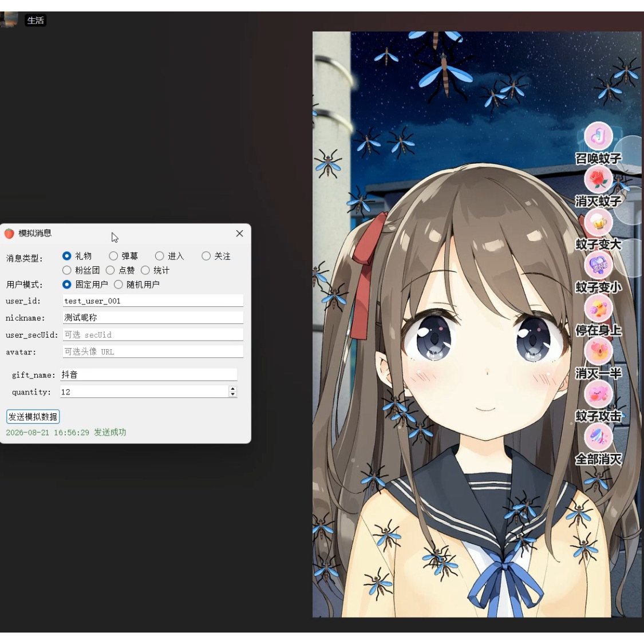Choose 随机用户 user mode
This screenshot has width=644, height=644.
tap(118, 284)
